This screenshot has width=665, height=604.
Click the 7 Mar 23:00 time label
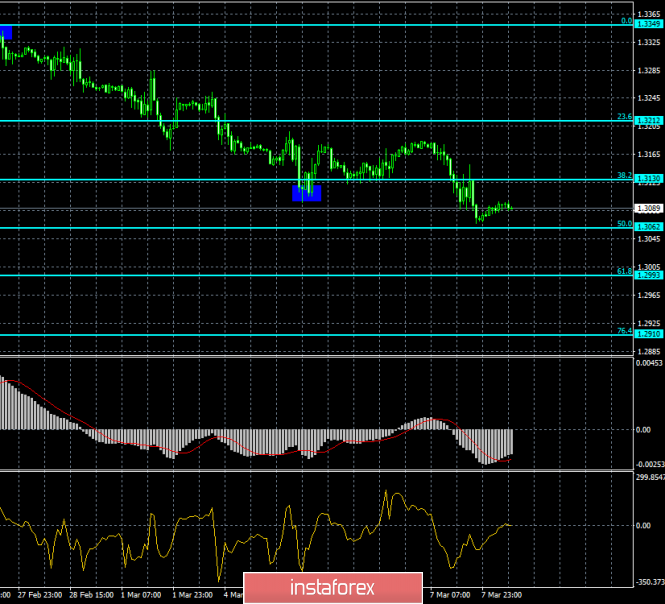(502, 595)
